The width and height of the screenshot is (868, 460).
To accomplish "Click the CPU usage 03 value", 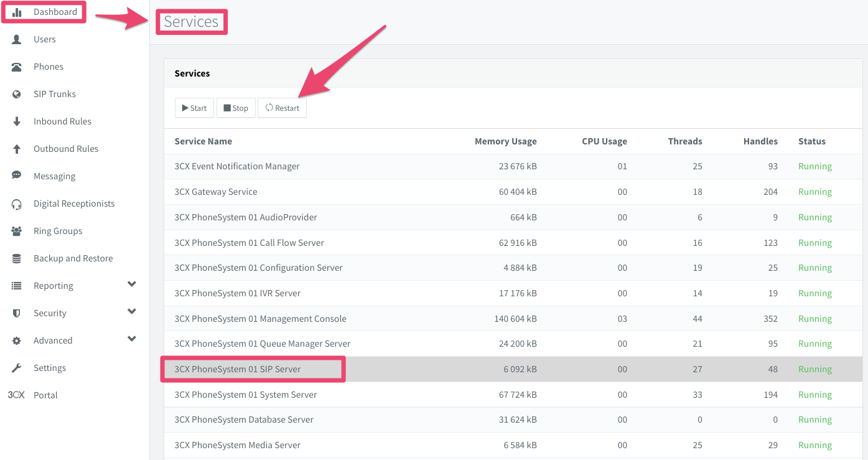I will [x=622, y=319].
